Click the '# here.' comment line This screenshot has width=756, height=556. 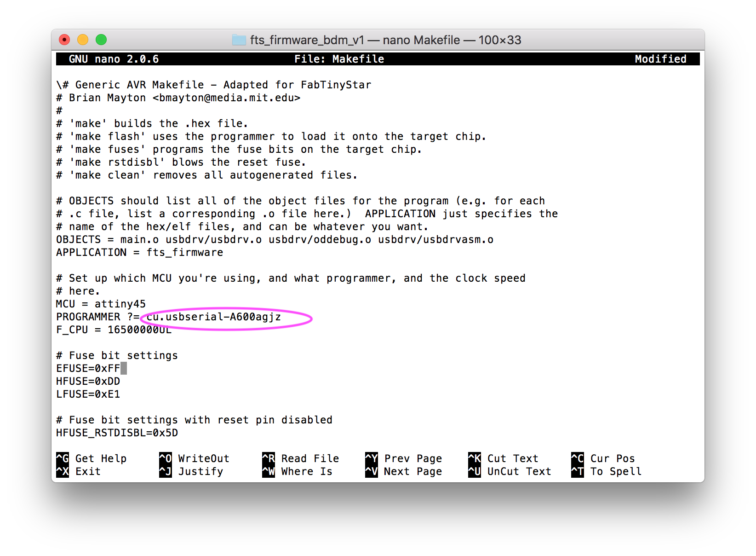[x=78, y=291]
